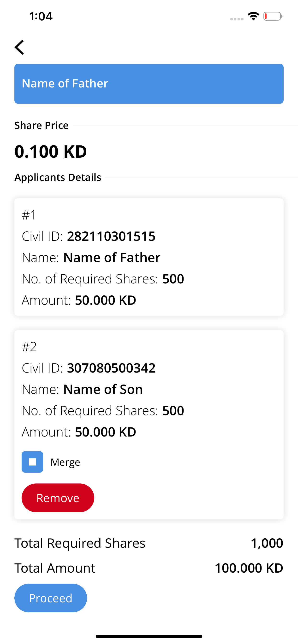Viewport: 298px width, 644px height.
Task: Select applicant #1 card
Action: pyautogui.click(x=149, y=257)
